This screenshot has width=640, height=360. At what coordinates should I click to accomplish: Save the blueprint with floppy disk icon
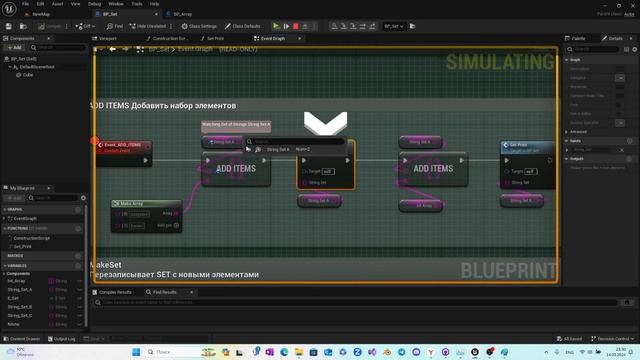pos(9,26)
